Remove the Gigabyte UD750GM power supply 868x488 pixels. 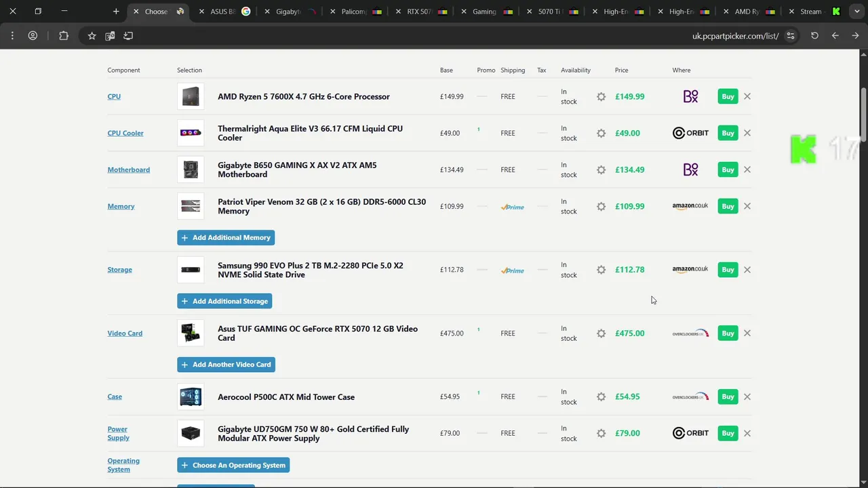747,433
